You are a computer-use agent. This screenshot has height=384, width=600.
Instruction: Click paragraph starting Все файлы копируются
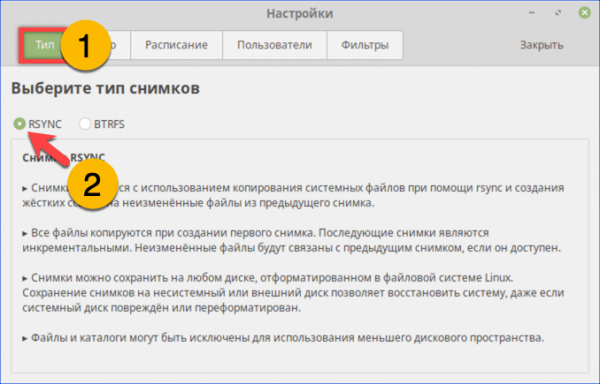291,240
